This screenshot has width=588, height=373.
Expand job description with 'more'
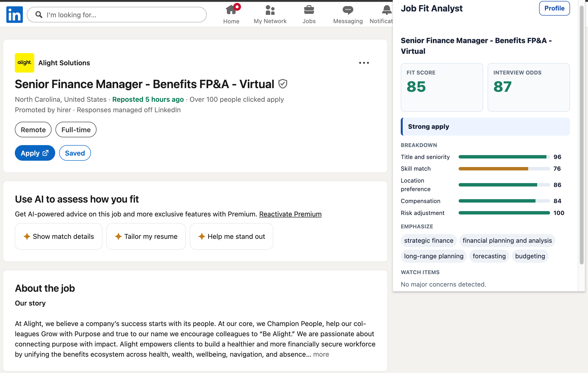tap(321, 354)
